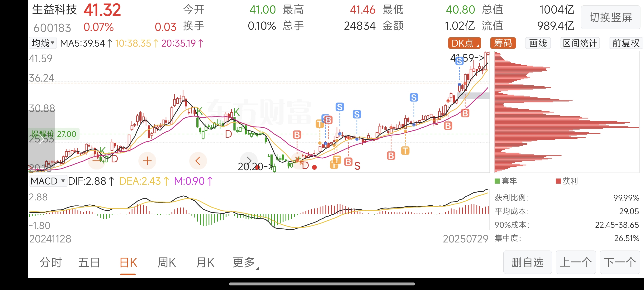Switch to the 月K tab
The height and width of the screenshot is (290, 644).
[x=205, y=262]
